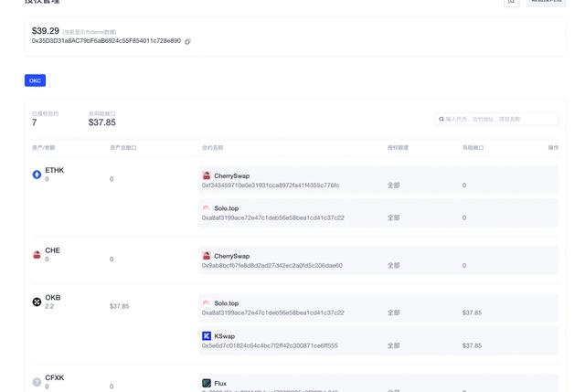Click the $39.29 total balance
Screen dimensions: 585x392
click(46, 30)
